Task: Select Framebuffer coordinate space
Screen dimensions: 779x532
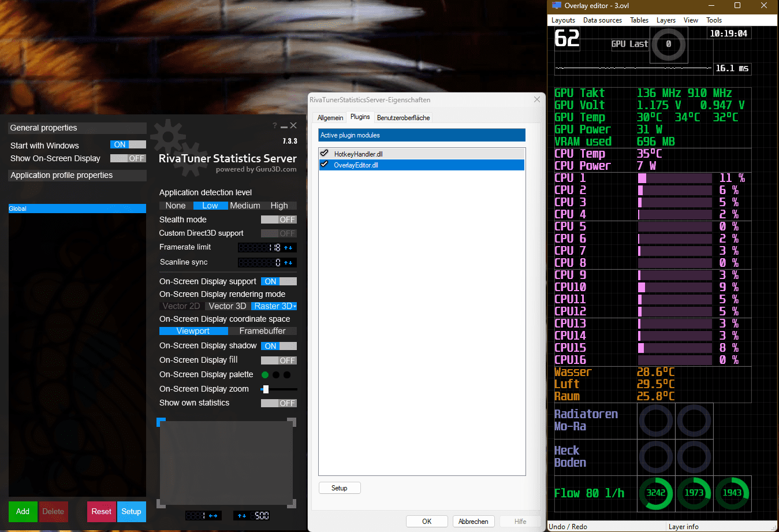Action: (263, 331)
